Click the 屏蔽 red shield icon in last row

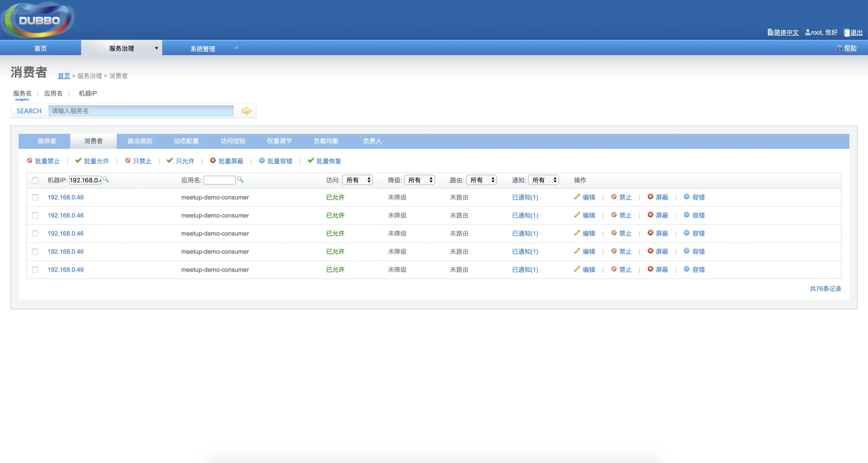tap(650, 269)
